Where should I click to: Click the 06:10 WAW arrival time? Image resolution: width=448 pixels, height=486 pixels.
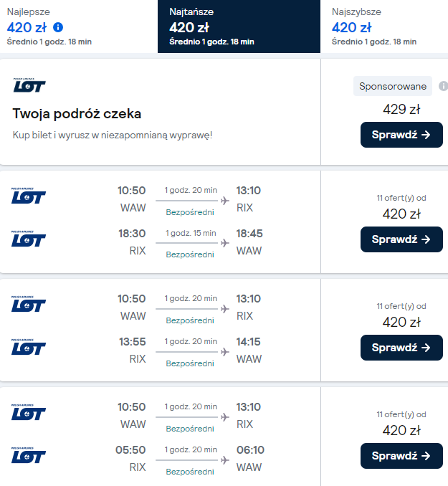pyautogui.click(x=249, y=450)
